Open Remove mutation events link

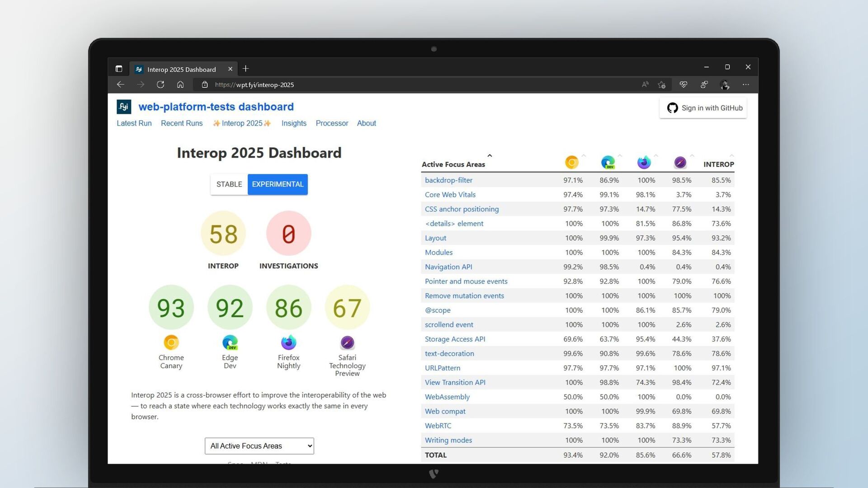[x=464, y=296]
